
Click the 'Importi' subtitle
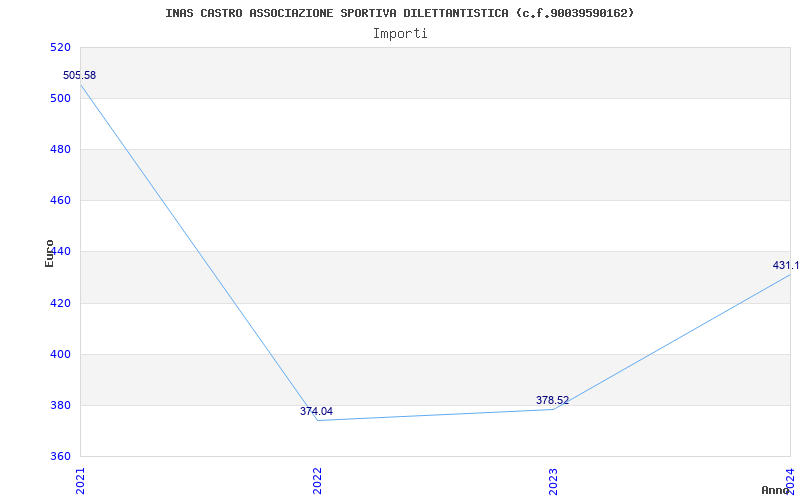click(400, 34)
